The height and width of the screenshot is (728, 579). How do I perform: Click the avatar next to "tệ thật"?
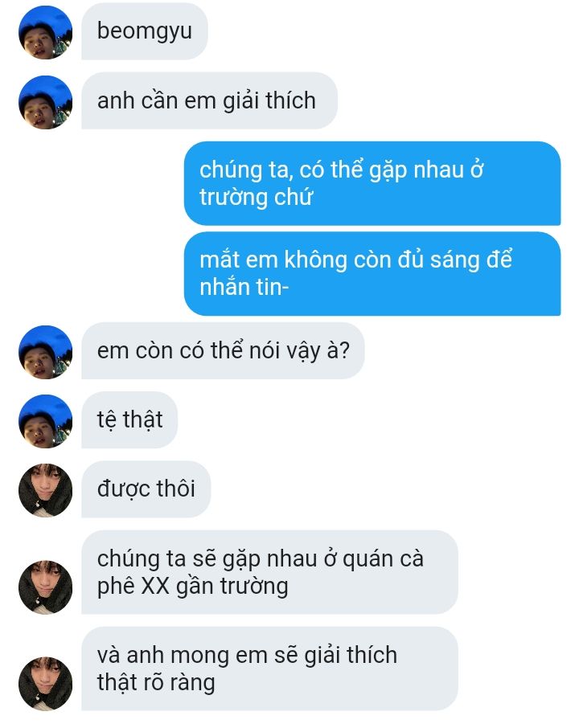click(45, 421)
